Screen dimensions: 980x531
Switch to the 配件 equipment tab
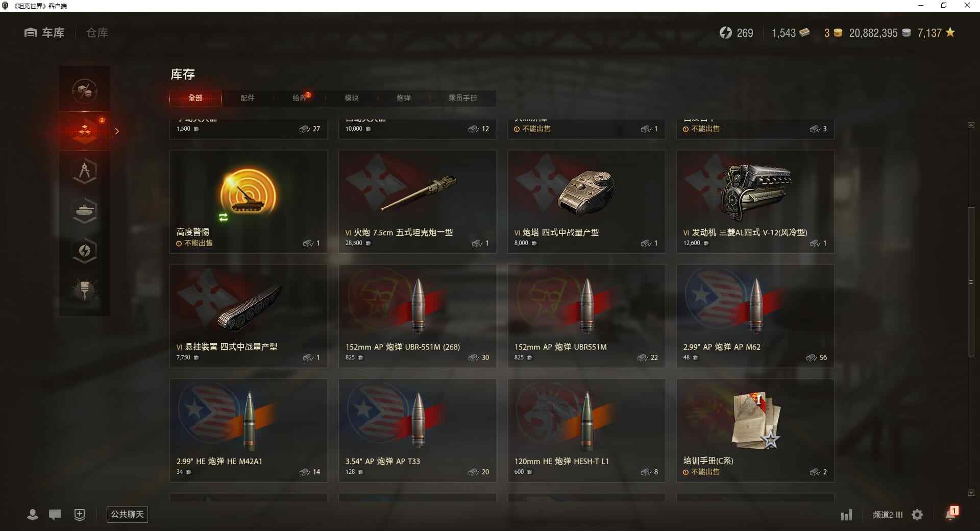coord(248,98)
